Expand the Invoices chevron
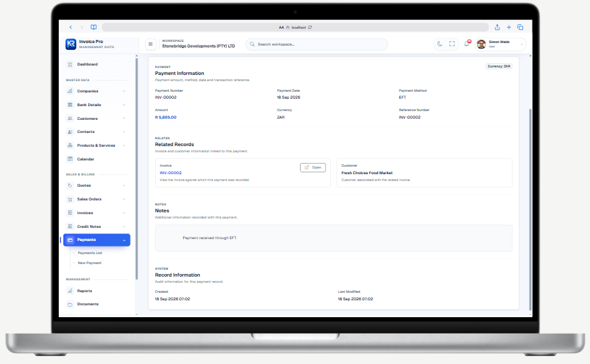This screenshot has height=364, width=590. click(x=124, y=213)
